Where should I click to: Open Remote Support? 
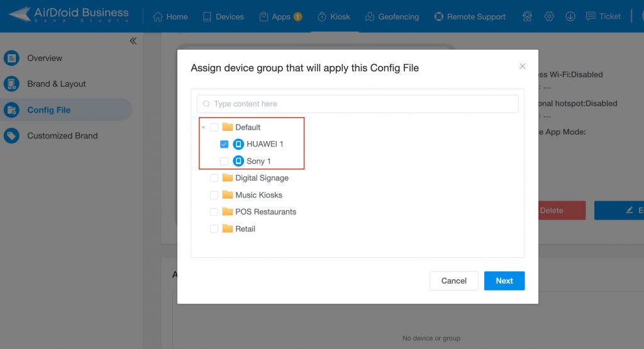pos(470,17)
